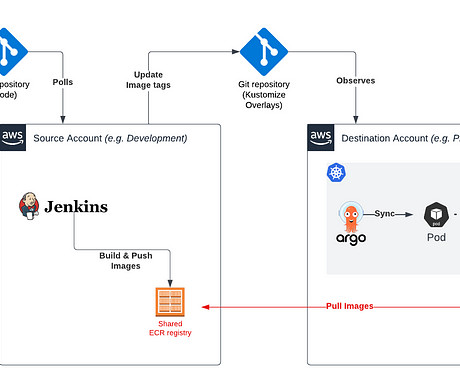
Task: Click the black Pod hexagon icon
Action: click(436, 214)
